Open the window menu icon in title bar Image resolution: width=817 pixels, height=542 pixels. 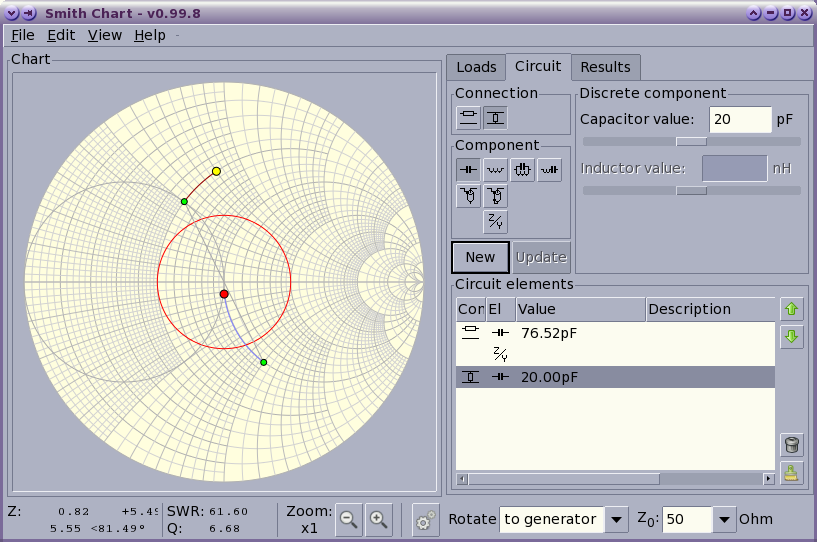[x=12, y=13]
